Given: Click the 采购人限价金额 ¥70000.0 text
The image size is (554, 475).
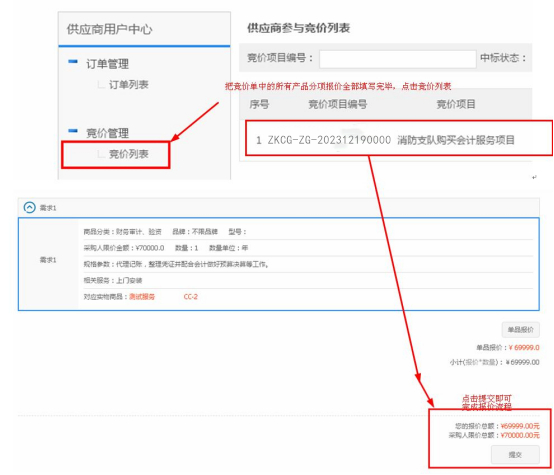Looking at the screenshot, I should click(124, 248).
